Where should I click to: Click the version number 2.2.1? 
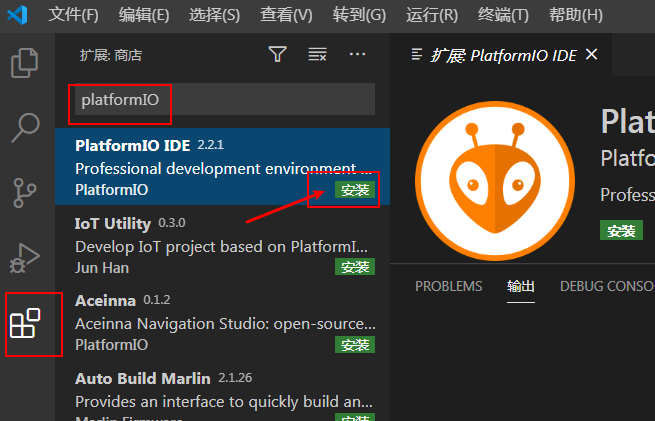(211, 145)
